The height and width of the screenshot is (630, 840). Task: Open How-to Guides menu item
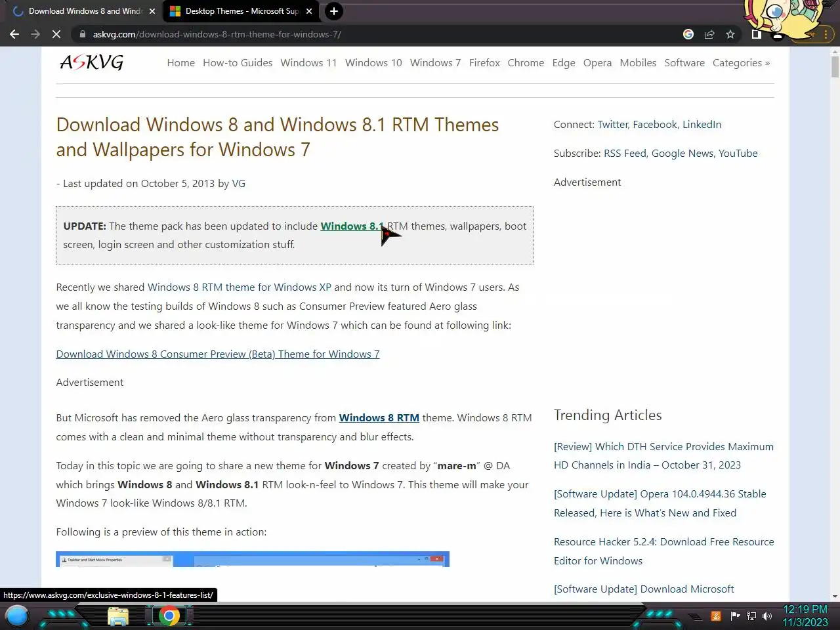point(238,63)
